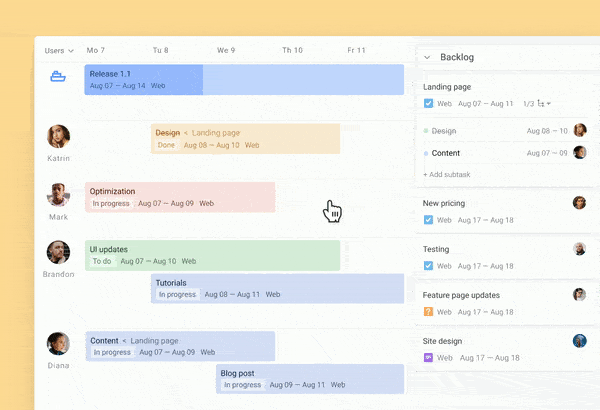
Task: Select the Blog post task bar
Action: (310, 379)
